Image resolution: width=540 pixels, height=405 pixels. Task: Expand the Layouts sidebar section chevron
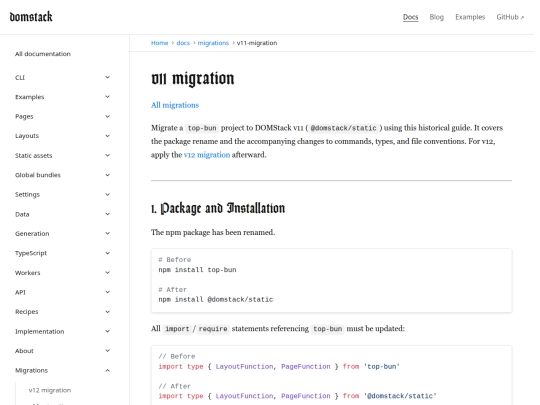[x=107, y=136]
